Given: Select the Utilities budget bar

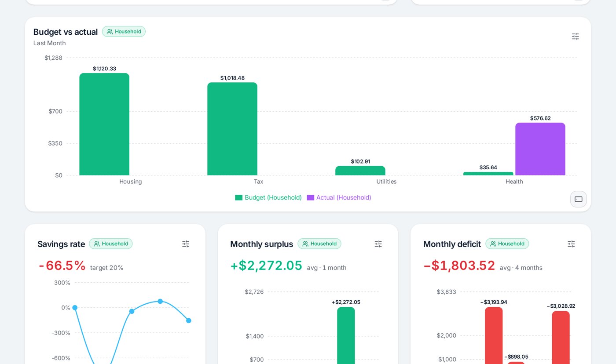Looking at the screenshot, I should (x=360, y=171).
